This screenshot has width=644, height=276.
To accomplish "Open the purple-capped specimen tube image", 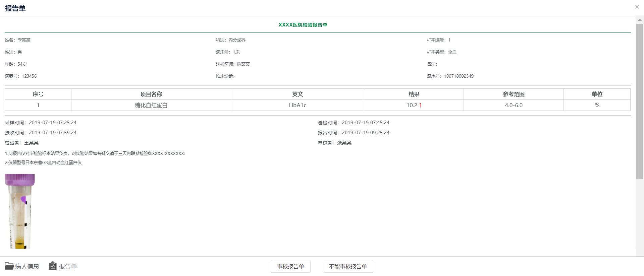I will (x=20, y=211).
